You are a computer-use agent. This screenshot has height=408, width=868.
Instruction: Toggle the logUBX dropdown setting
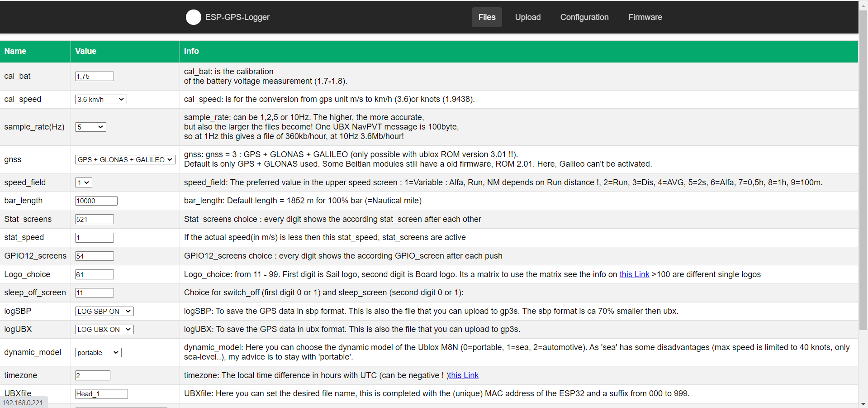[104, 330]
